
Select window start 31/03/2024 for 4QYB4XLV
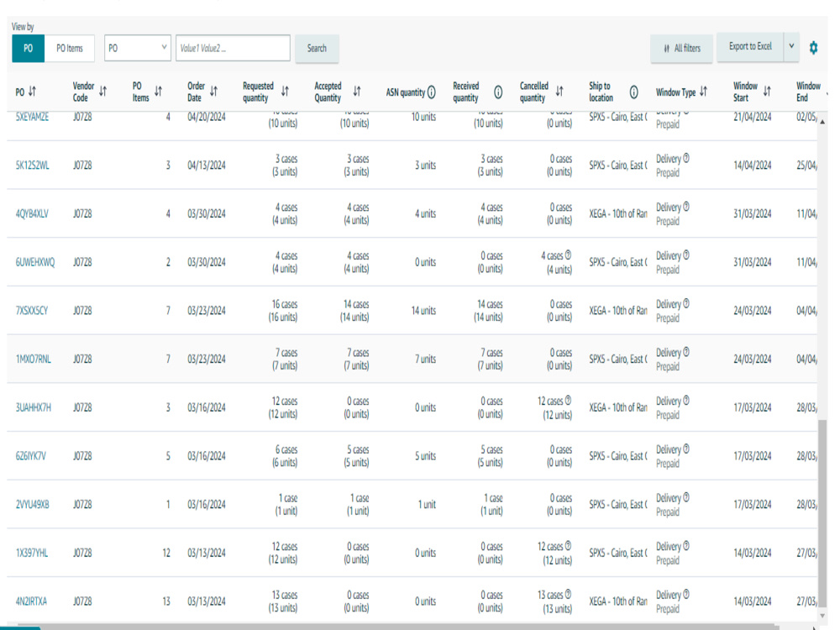tap(752, 213)
